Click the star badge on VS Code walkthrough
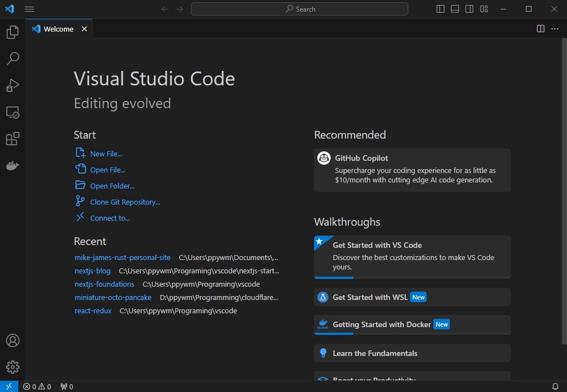Image resolution: width=567 pixels, height=392 pixels. pos(320,241)
